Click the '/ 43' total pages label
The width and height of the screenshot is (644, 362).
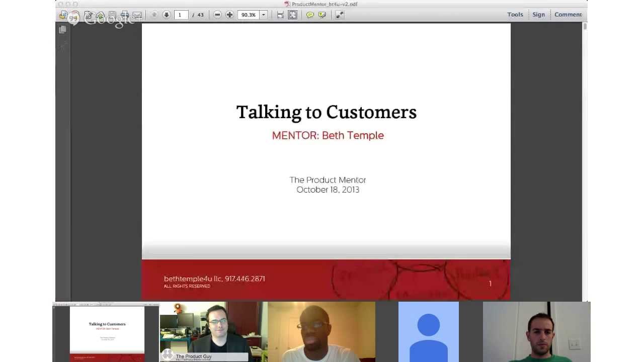coord(198,15)
